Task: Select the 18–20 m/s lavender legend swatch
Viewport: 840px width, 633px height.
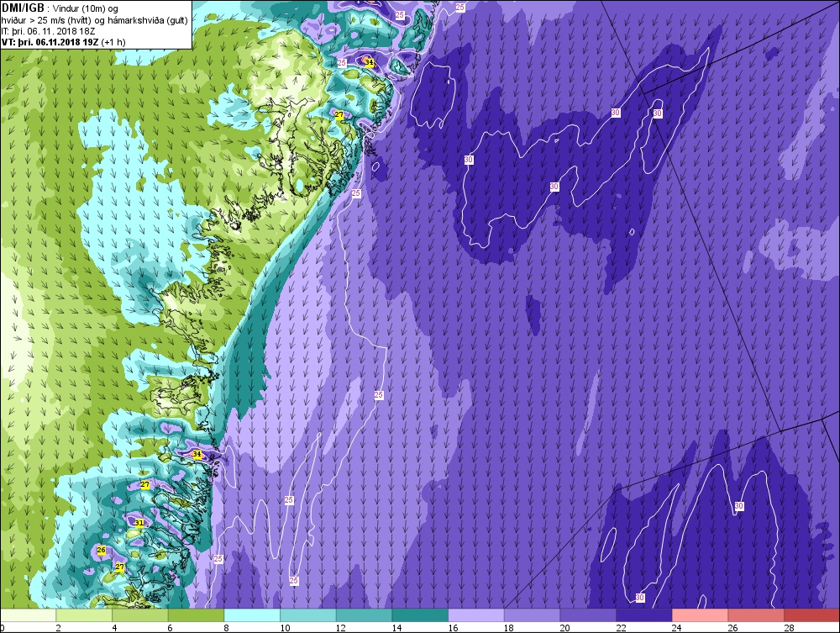Action: coord(532,615)
